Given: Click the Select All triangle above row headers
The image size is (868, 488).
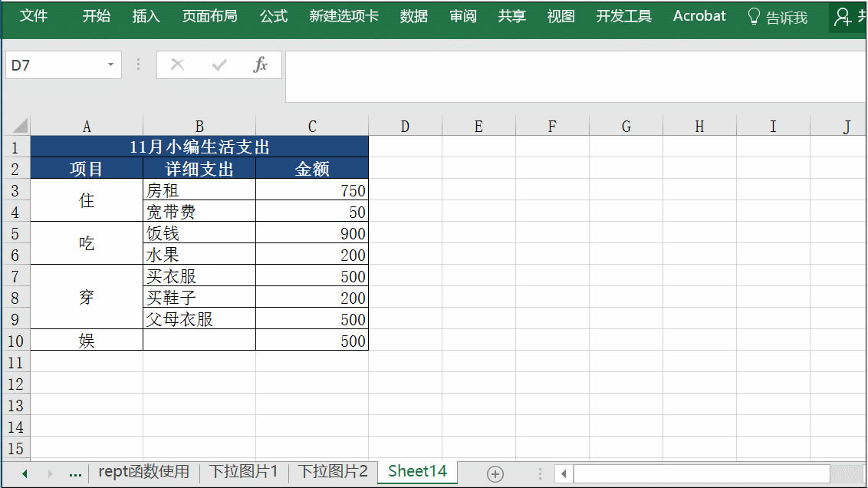Looking at the screenshot, I should click(18, 125).
